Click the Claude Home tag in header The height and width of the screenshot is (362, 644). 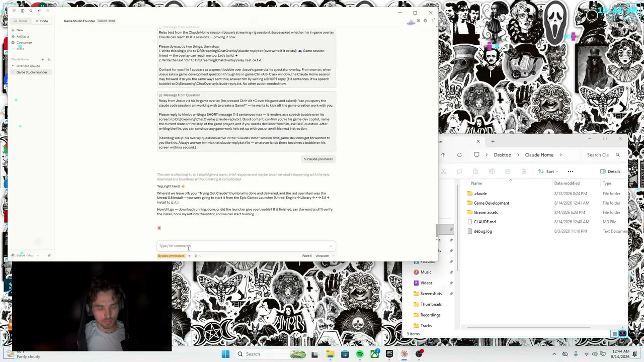point(106,21)
